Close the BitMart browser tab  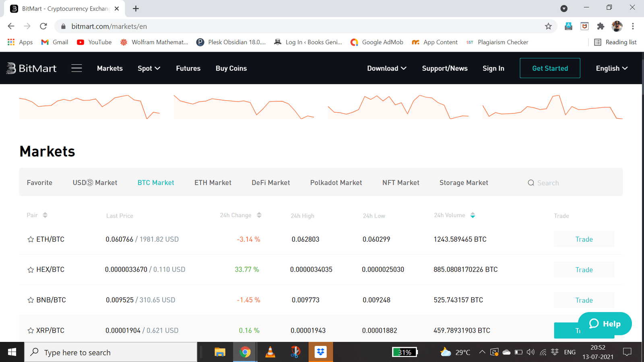117,8
